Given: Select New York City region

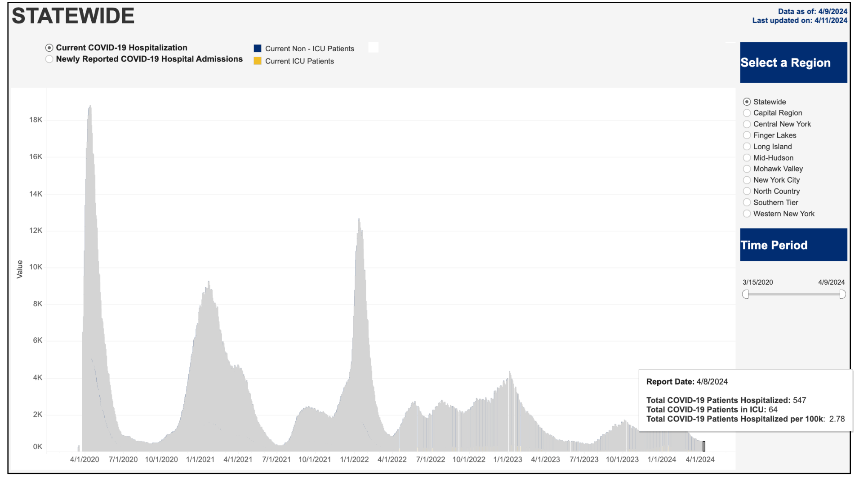Looking at the screenshot, I should [747, 180].
